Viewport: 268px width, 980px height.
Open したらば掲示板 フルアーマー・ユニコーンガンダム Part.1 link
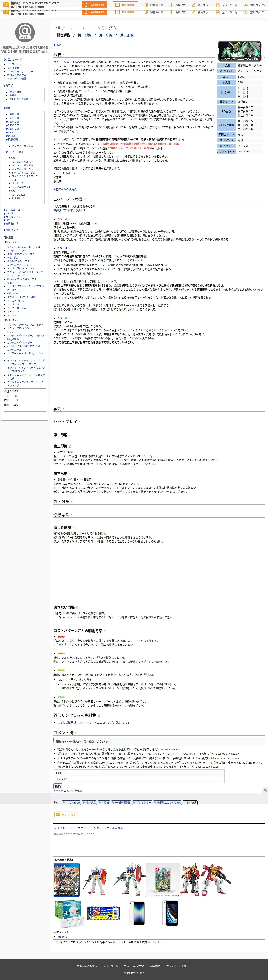pyautogui.click(x=93, y=723)
